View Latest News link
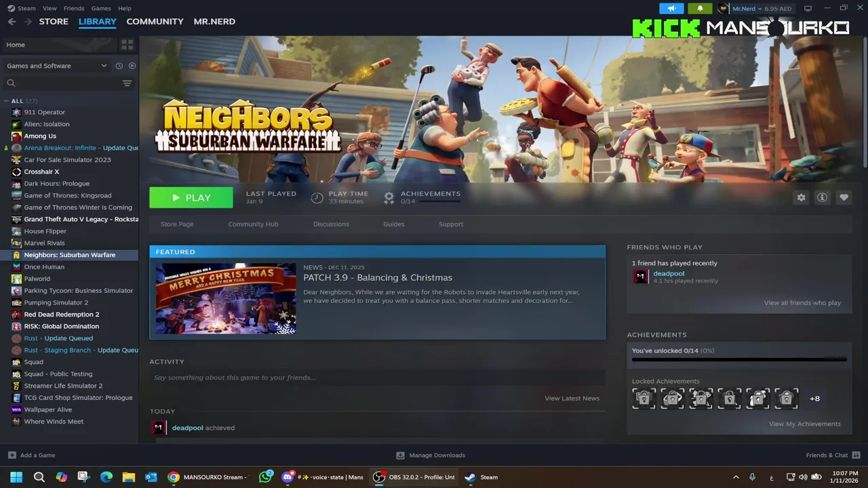Viewport: 868px width, 488px height. pyautogui.click(x=572, y=399)
